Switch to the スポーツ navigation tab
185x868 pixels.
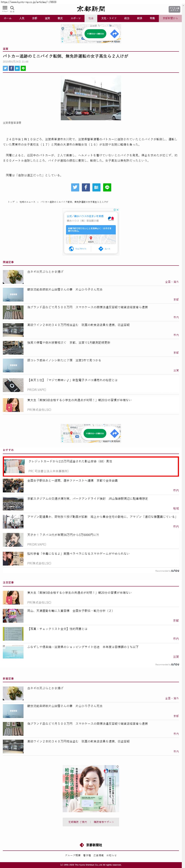click(x=76, y=18)
